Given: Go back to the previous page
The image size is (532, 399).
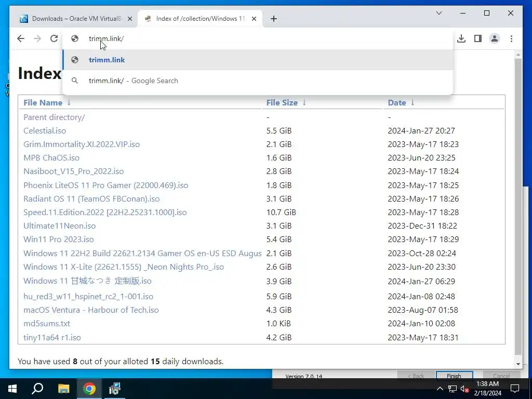Looking at the screenshot, I should click(21, 38).
